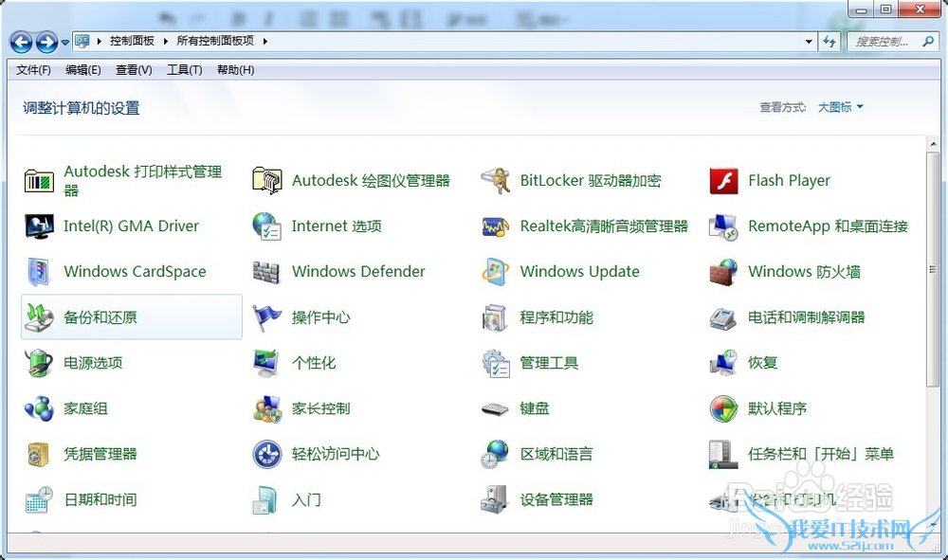Click the 家庭组 spheres icon
This screenshot has width=948, height=560.
pos(39,408)
